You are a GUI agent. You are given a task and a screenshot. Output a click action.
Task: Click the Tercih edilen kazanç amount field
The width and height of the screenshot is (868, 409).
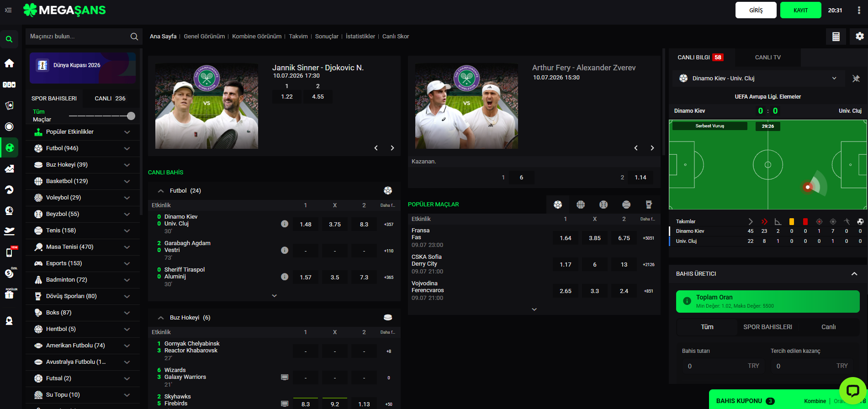click(812, 366)
